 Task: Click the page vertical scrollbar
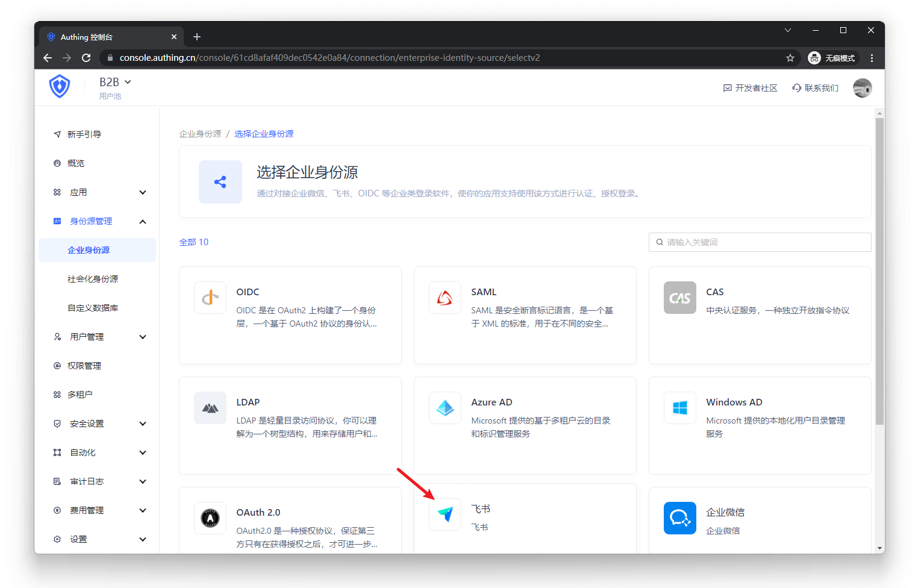click(x=879, y=271)
